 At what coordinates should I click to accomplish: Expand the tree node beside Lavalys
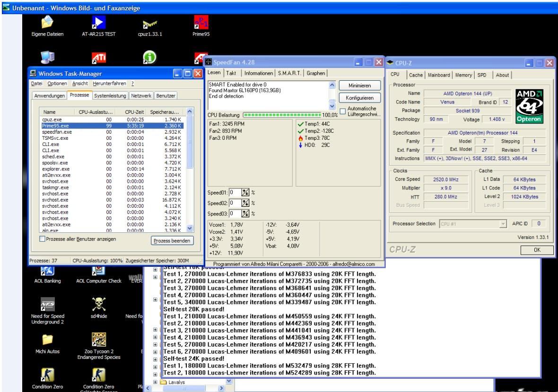pos(155,382)
